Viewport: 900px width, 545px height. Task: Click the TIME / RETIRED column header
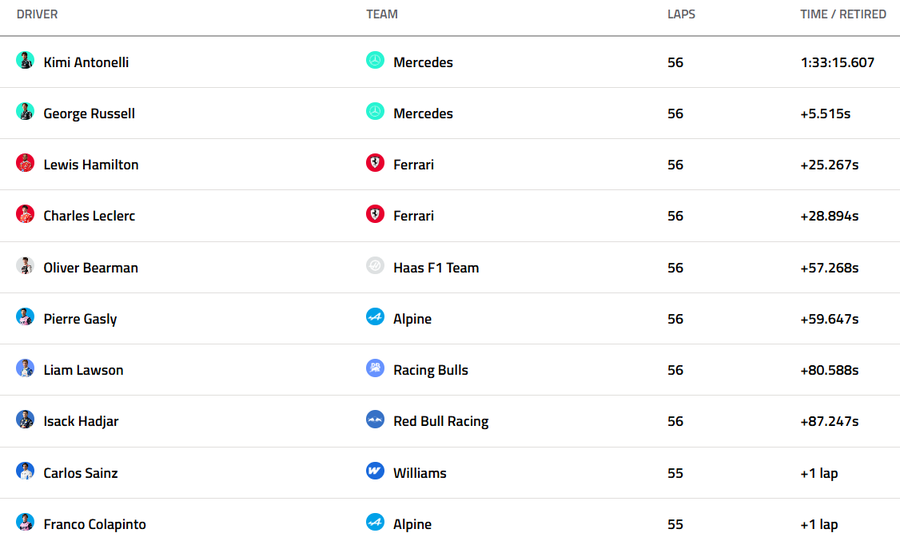click(843, 15)
